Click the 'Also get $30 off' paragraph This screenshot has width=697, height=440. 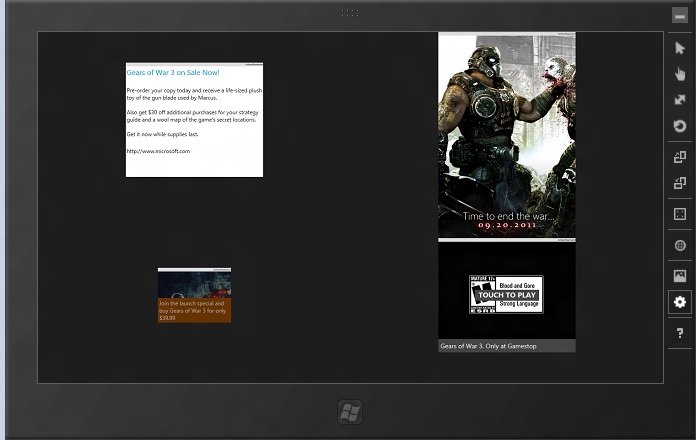point(192,116)
